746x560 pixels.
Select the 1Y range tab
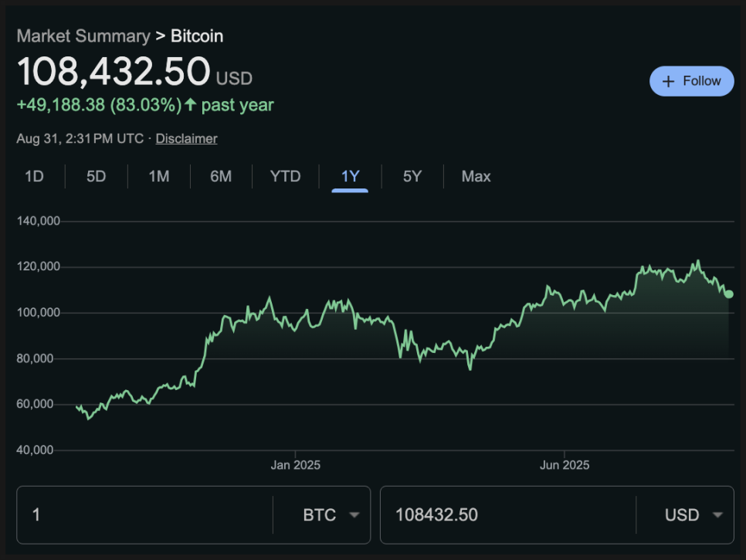[350, 177]
